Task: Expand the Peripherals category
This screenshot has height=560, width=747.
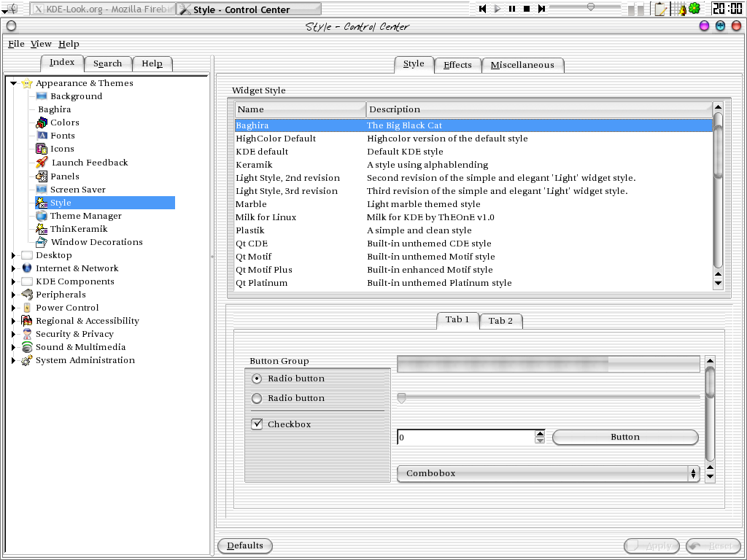Action: pos(13,295)
